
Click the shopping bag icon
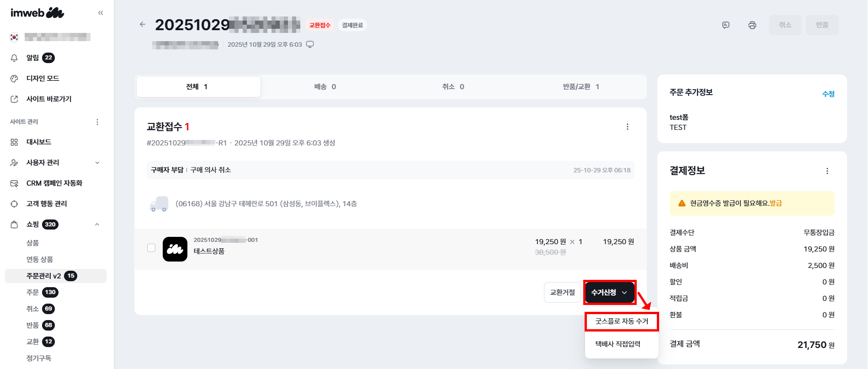click(x=14, y=225)
